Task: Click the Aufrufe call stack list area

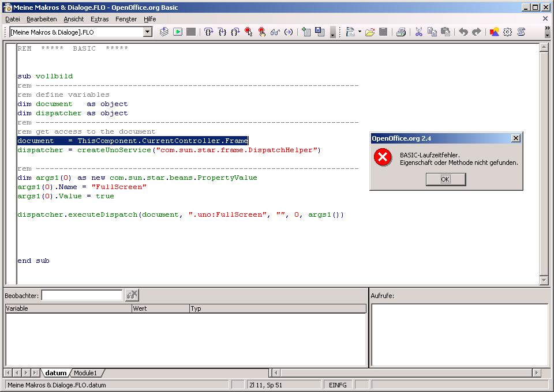Action: 459,335
